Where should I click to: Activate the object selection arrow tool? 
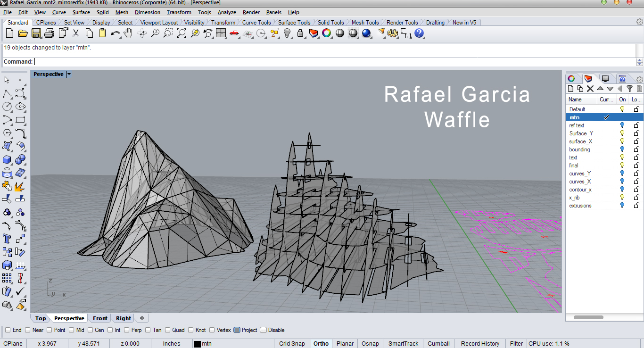7,80
